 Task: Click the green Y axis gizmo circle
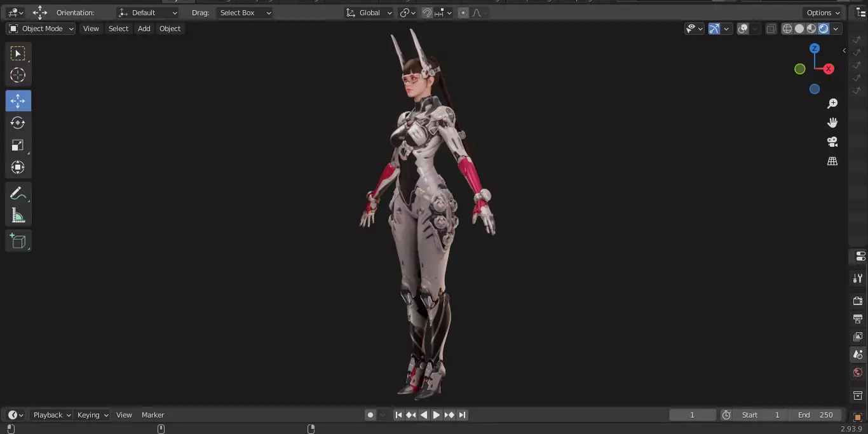tap(800, 69)
